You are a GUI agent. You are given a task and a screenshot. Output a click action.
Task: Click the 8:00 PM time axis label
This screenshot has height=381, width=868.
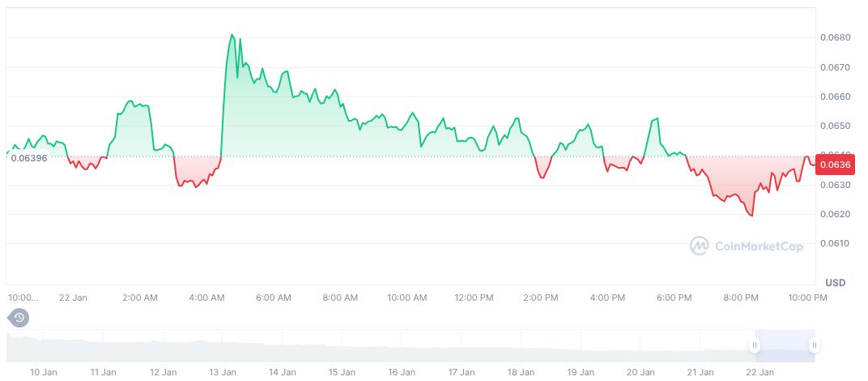tap(741, 298)
